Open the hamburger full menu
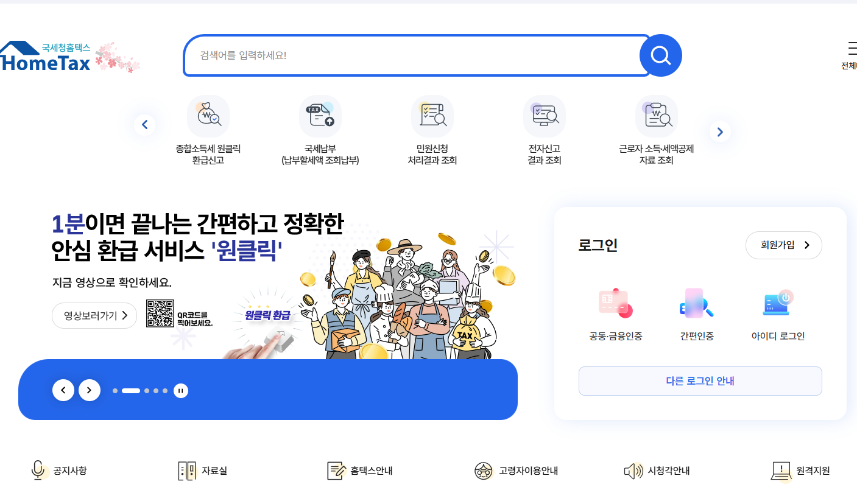The height and width of the screenshot is (504, 857). click(851, 55)
